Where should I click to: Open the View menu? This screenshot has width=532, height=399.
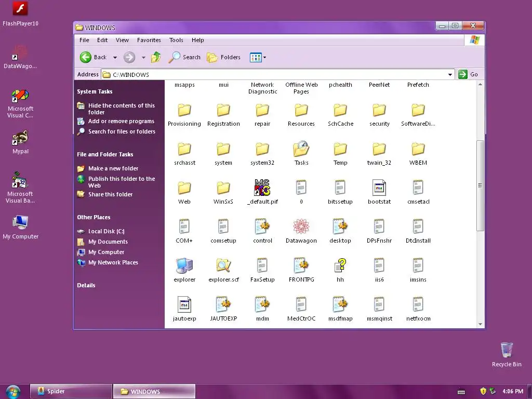pyautogui.click(x=122, y=40)
